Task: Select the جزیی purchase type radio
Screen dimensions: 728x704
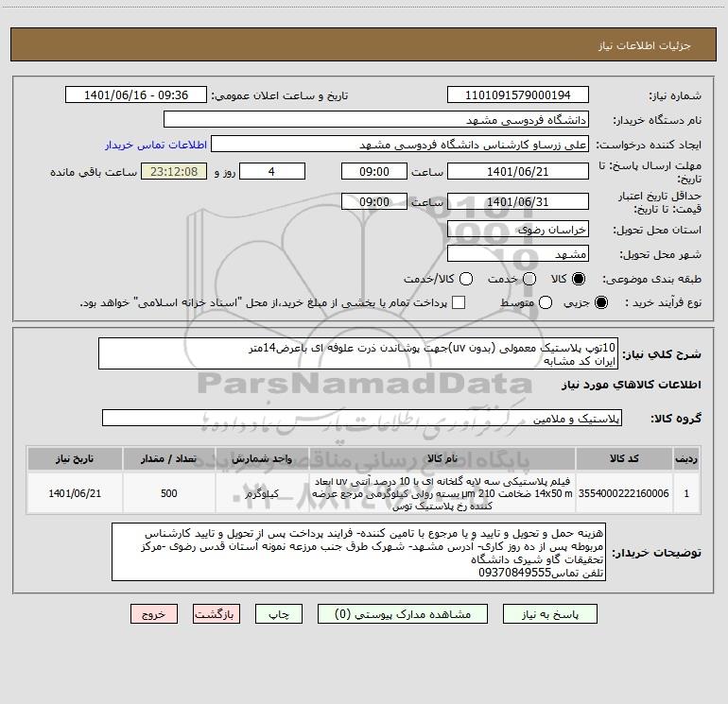Action: [600, 302]
